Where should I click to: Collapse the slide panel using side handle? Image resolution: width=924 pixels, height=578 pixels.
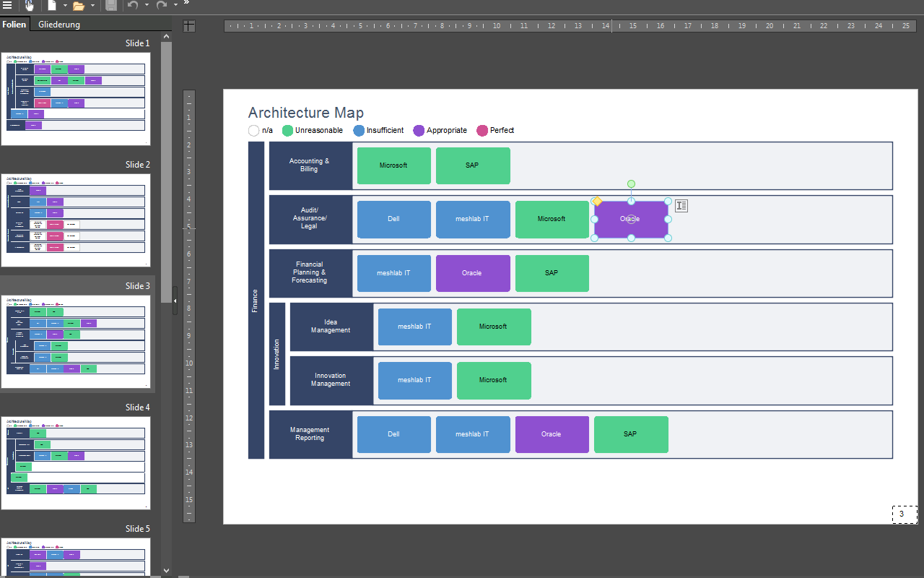point(175,300)
